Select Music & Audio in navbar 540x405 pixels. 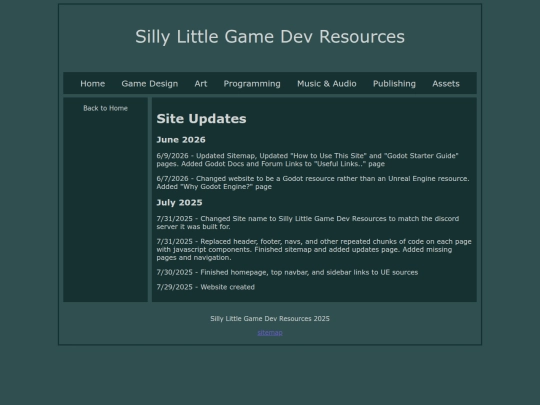[x=327, y=84]
